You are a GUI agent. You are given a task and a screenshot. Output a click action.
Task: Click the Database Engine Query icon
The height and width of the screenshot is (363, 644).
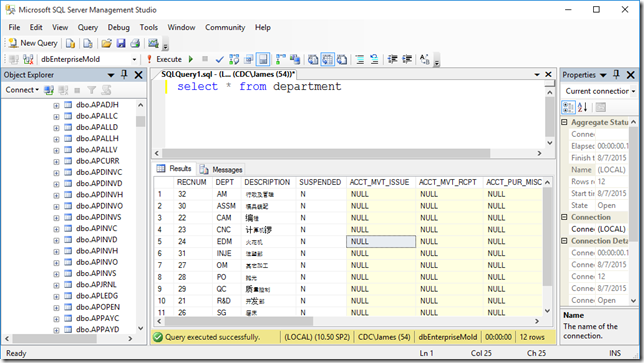pyautogui.click(x=70, y=43)
